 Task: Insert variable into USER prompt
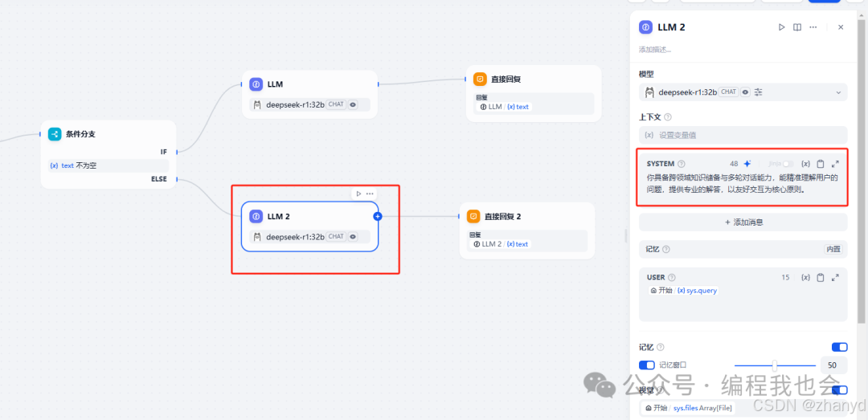click(x=805, y=277)
